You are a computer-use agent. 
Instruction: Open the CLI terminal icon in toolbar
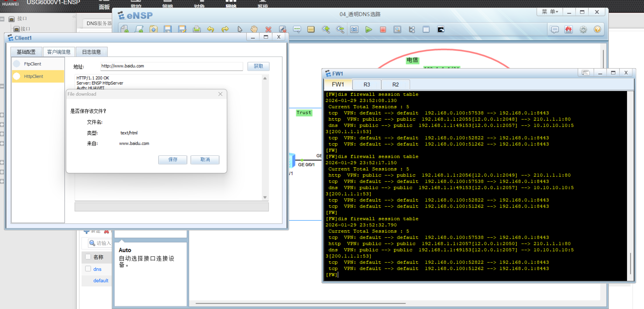pyautogui.click(x=441, y=30)
